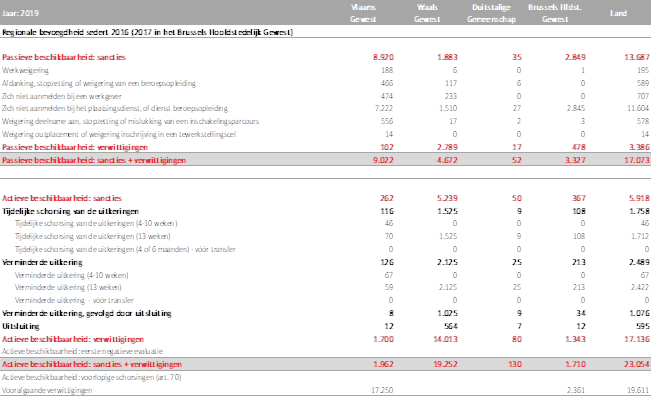Select label 'Afdanking, stopzetting of weigering van een beroepsopleiding'
This screenshot has height=397, width=652.
99,83
